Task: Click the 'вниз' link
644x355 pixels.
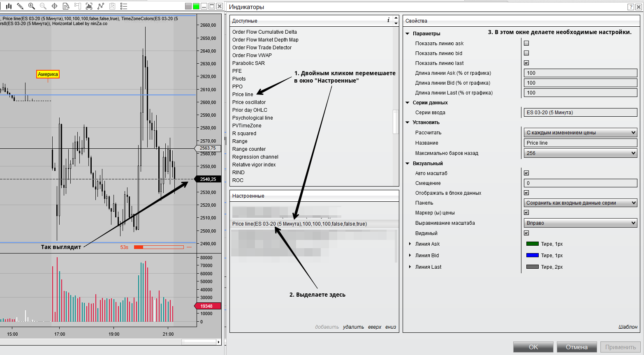Action: pos(391,327)
